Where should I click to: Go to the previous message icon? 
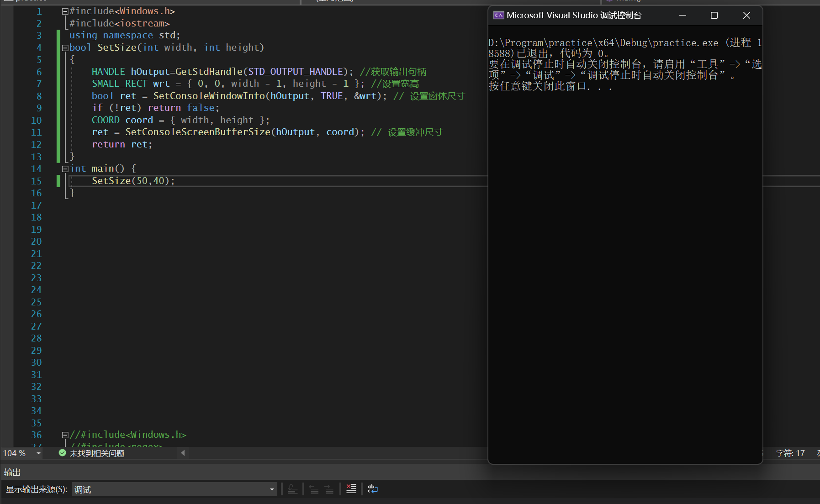pos(314,489)
